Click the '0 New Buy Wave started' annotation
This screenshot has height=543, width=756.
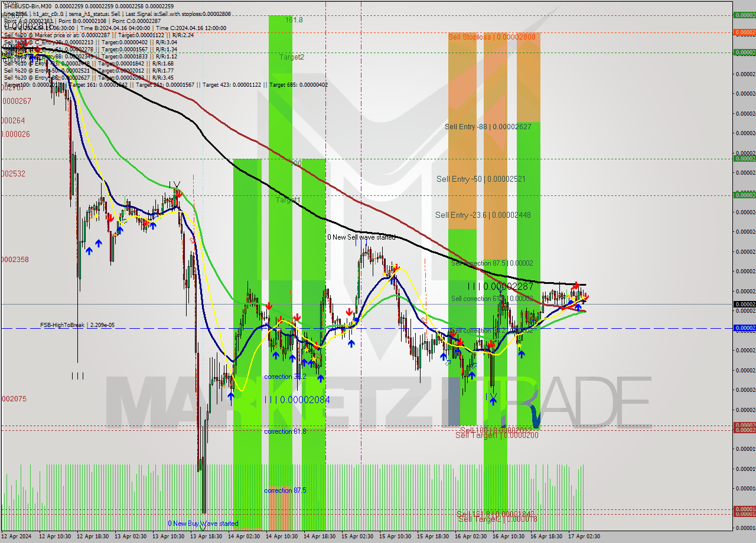pyautogui.click(x=203, y=524)
